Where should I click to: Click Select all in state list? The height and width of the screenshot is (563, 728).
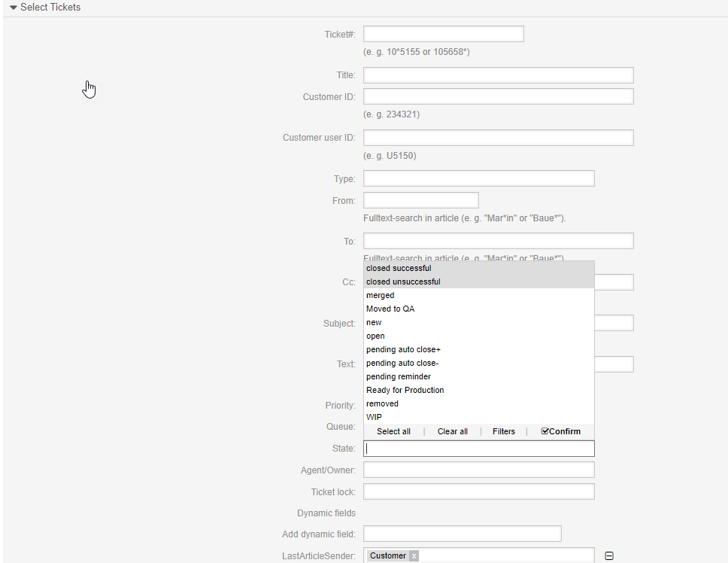(393, 431)
